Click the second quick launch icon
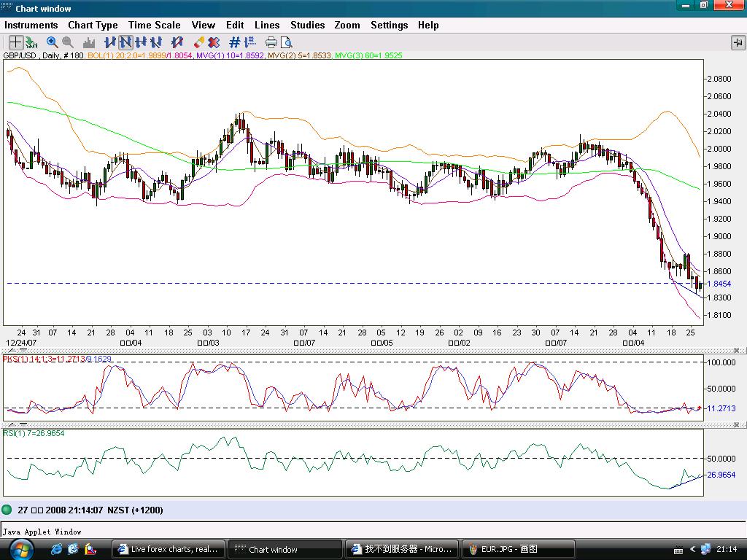Image resolution: width=747 pixels, height=560 pixels. (73, 549)
